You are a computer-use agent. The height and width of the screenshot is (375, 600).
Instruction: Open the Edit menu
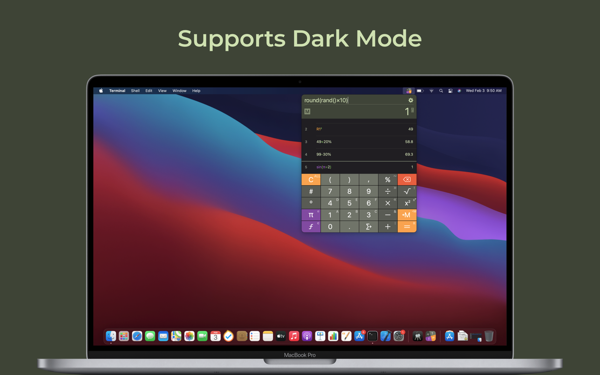coord(148,91)
